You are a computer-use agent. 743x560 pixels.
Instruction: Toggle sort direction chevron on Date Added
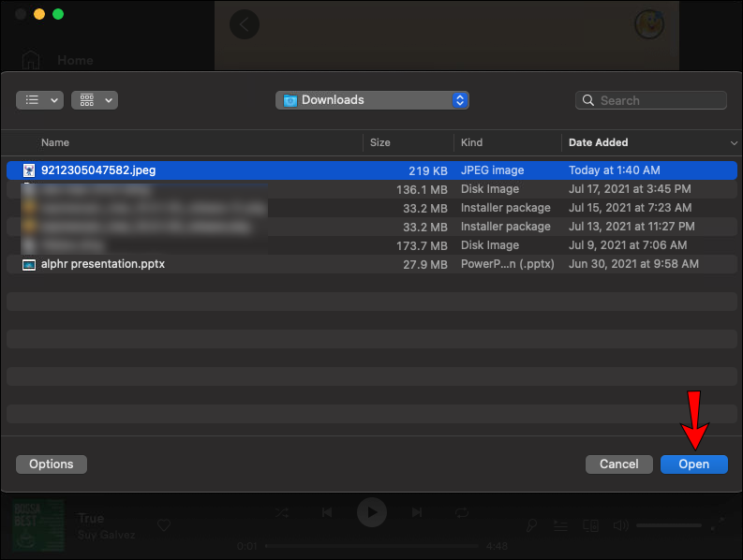coord(734,142)
